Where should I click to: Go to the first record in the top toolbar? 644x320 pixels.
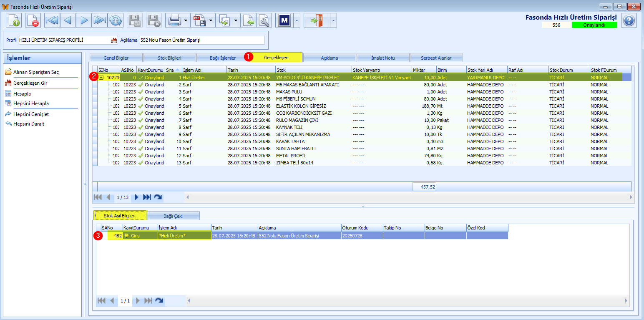[x=52, y=20]
